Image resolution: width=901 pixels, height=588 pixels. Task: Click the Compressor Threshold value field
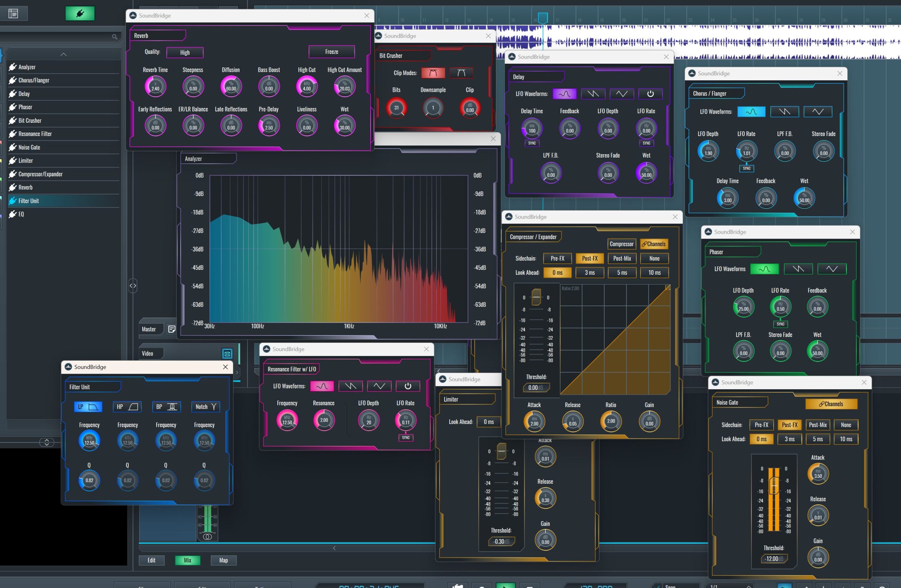[536, 387]
